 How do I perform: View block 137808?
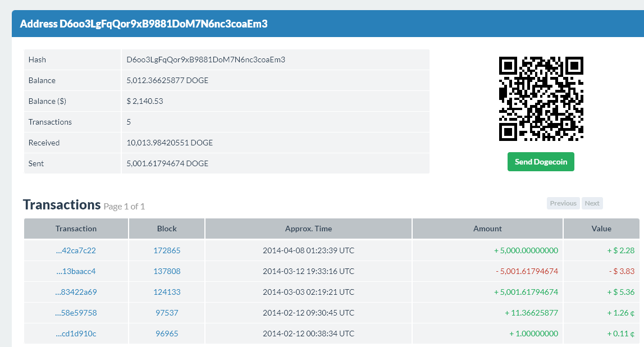[x=167, y=271]
